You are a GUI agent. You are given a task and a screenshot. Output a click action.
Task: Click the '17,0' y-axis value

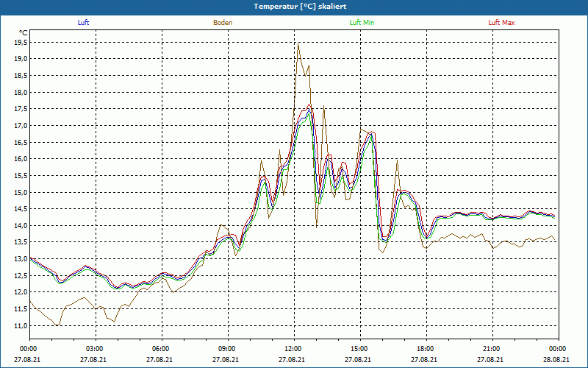pos(21,126)
